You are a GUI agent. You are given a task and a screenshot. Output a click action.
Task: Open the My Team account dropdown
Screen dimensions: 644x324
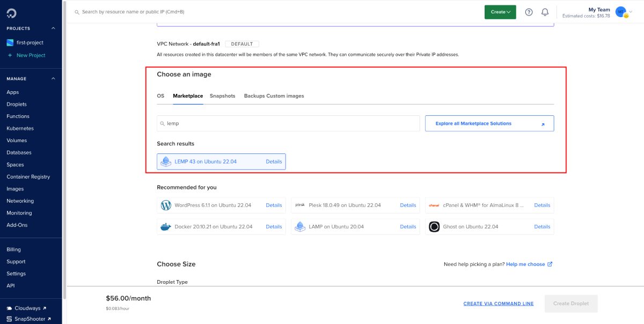(x=623, y=12)
